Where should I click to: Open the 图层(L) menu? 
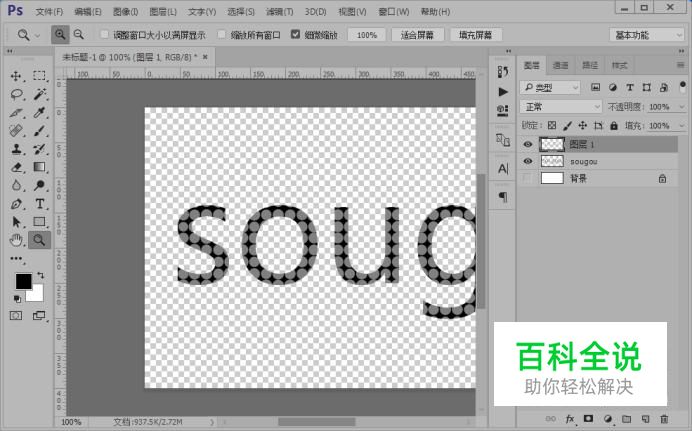pos(163,12)
